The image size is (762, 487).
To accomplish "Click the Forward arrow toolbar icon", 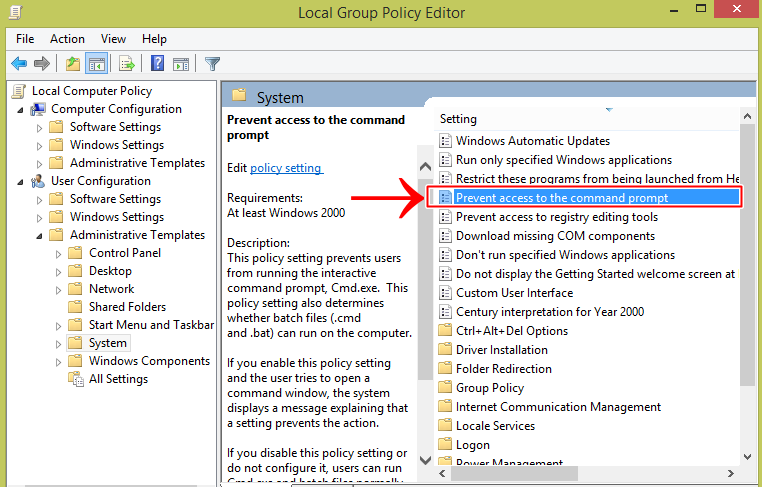I will pyautogui.click(x=42, y=64).
